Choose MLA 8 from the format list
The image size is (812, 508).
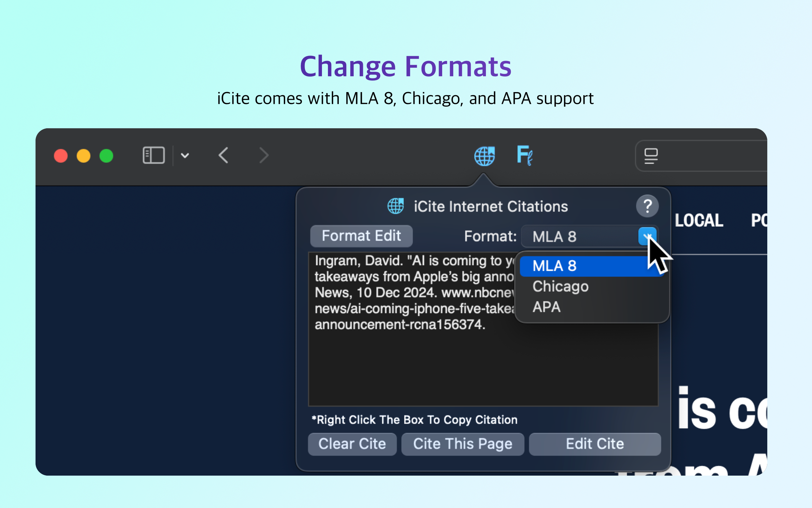(x=591, y=266)
